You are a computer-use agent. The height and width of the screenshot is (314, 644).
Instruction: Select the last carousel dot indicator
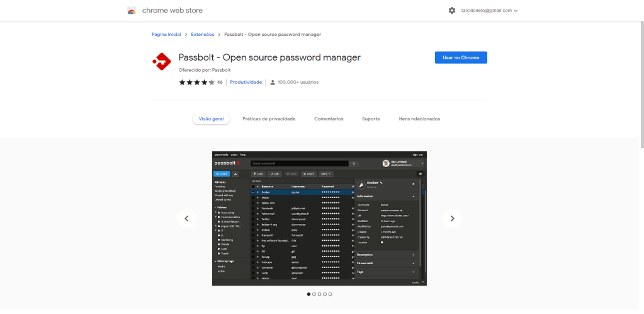(x=330, y=294)
